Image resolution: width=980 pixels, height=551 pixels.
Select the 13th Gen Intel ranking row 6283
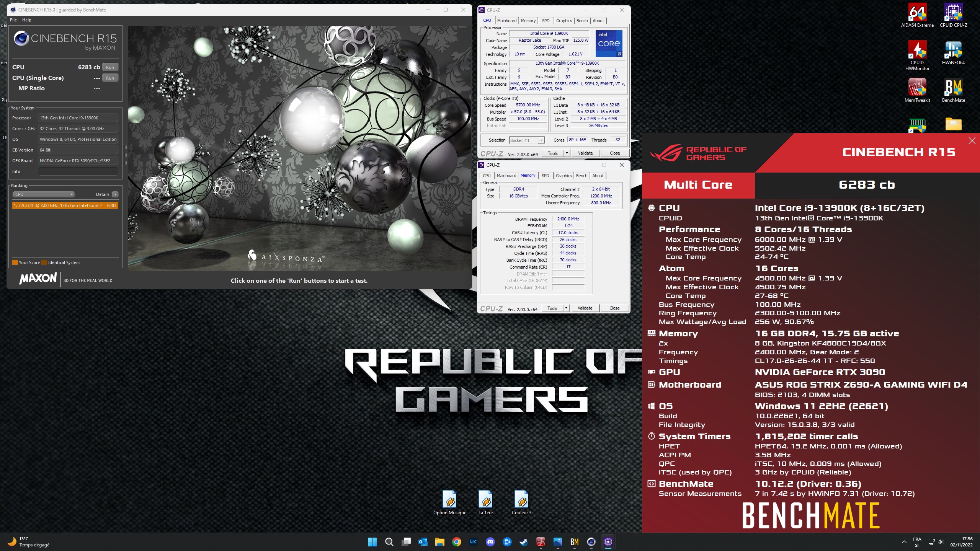tap(65, 205)
